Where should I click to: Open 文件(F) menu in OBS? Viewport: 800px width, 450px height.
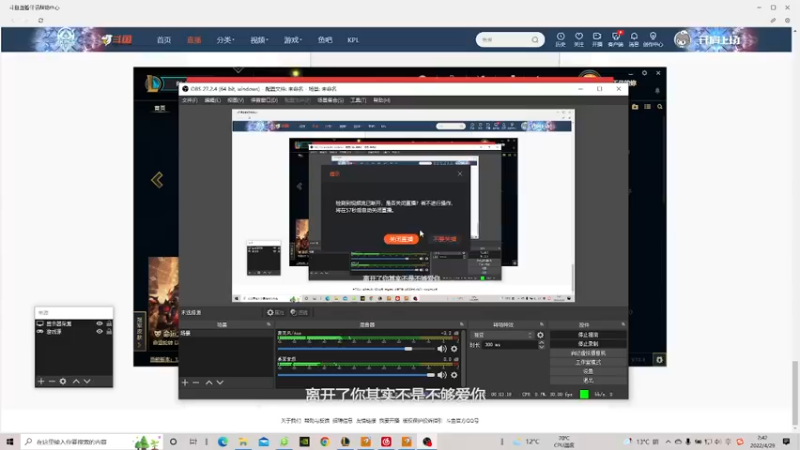[189, 100]
